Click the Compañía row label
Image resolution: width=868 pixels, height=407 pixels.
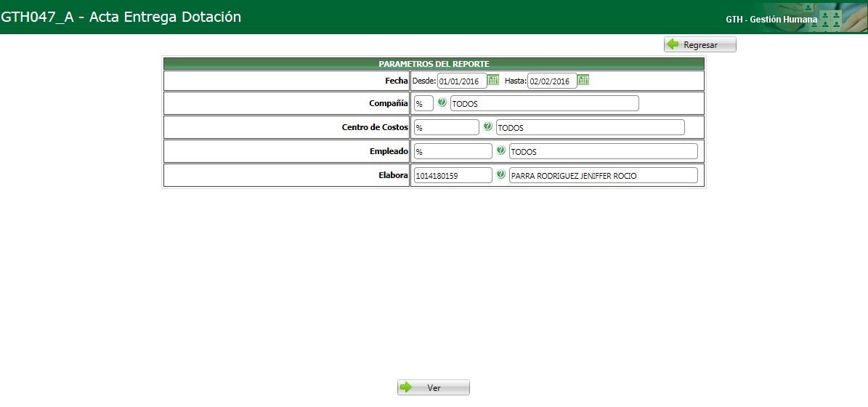pyautogui.click(x=389, y=103)
